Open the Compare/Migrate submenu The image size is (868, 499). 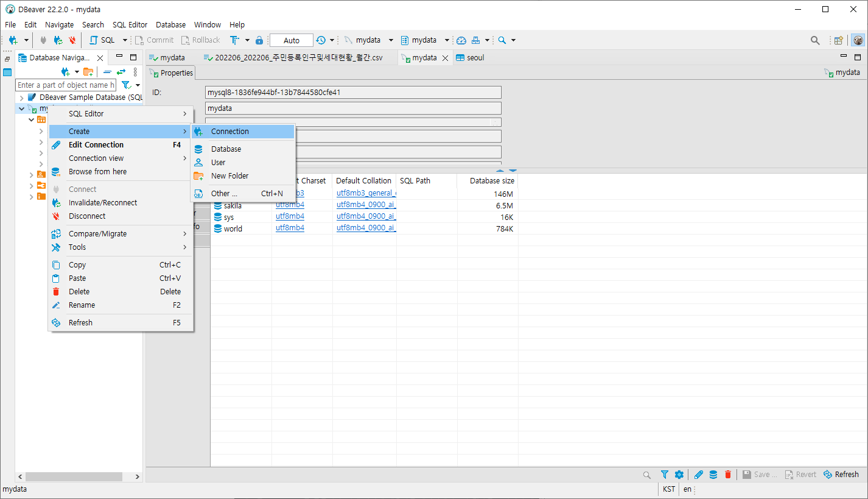coord(121,234)
